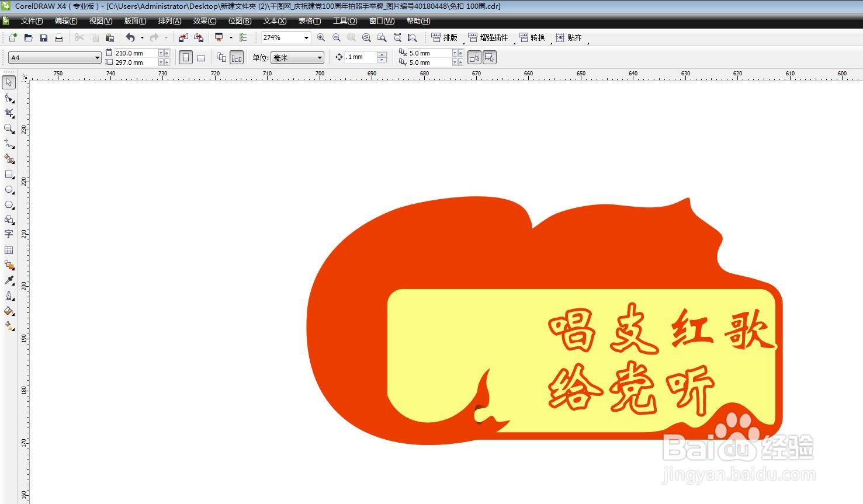Open the 位图 (Bitmaps) menu
Screen dimensions: 863x504
[x=240, y=21]
